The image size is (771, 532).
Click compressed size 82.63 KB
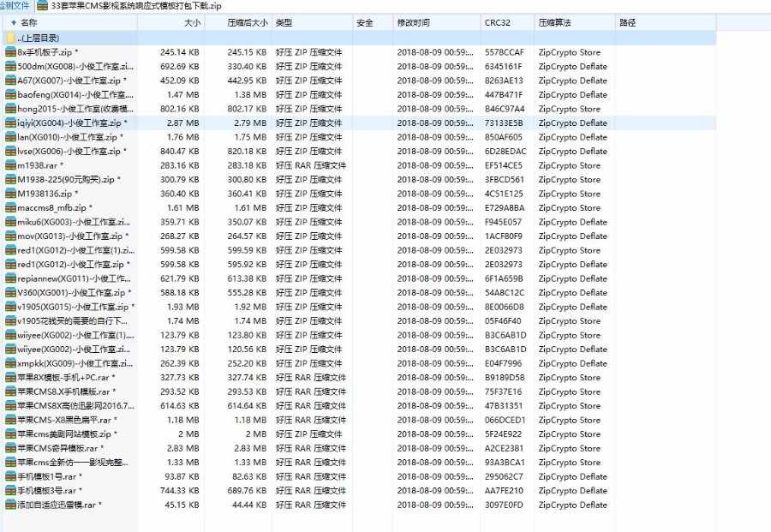tap(249, 477)
